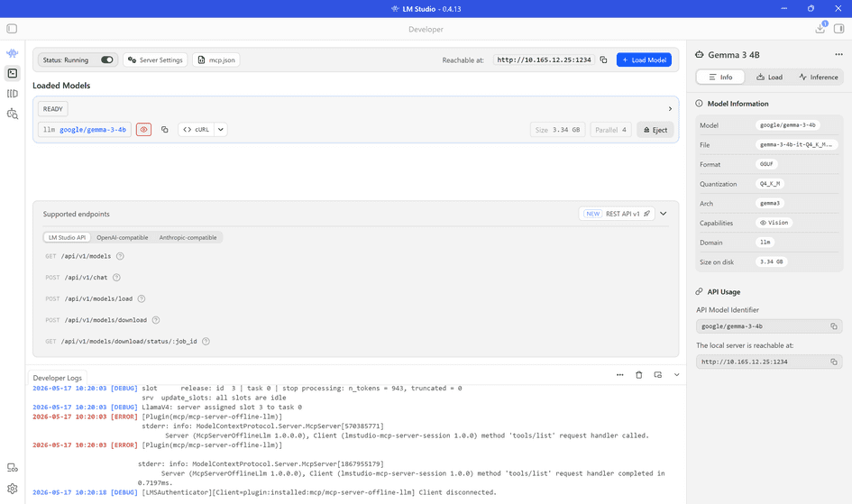Open the LM Link devices icon

pos(12,468)
